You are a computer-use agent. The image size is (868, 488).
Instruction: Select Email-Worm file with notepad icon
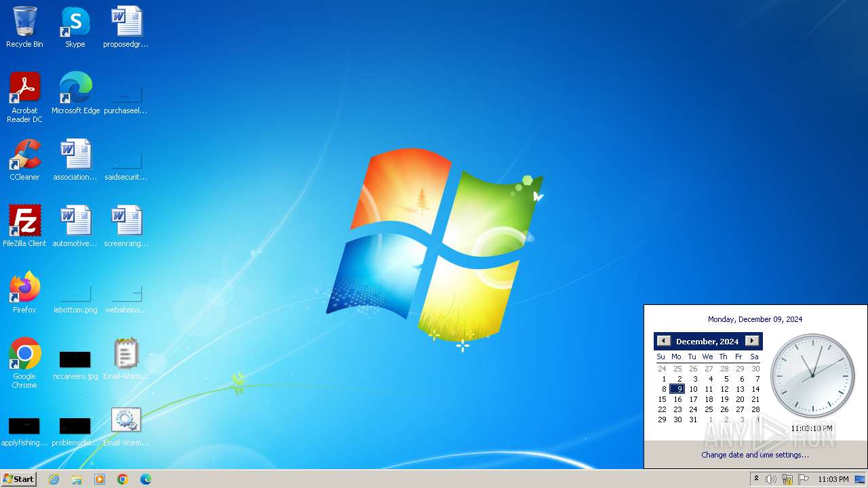click(x=126, y=359)
